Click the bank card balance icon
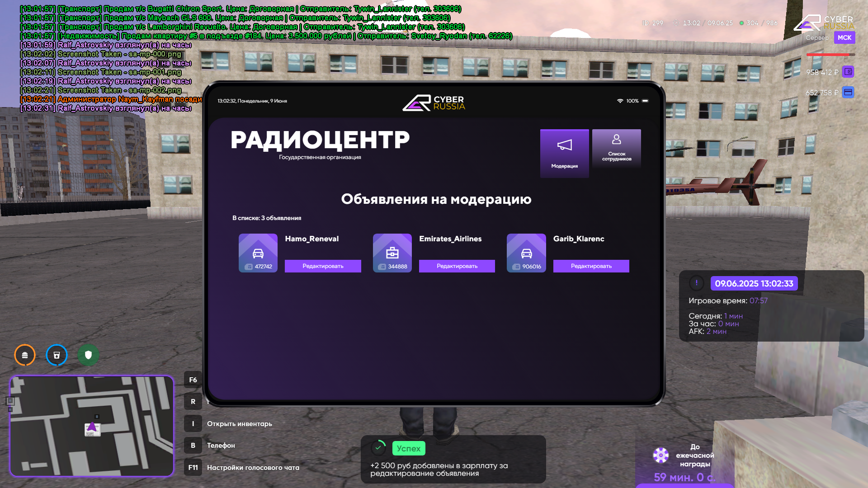Viewport: 868px width, 488px height. click(848, 93)
